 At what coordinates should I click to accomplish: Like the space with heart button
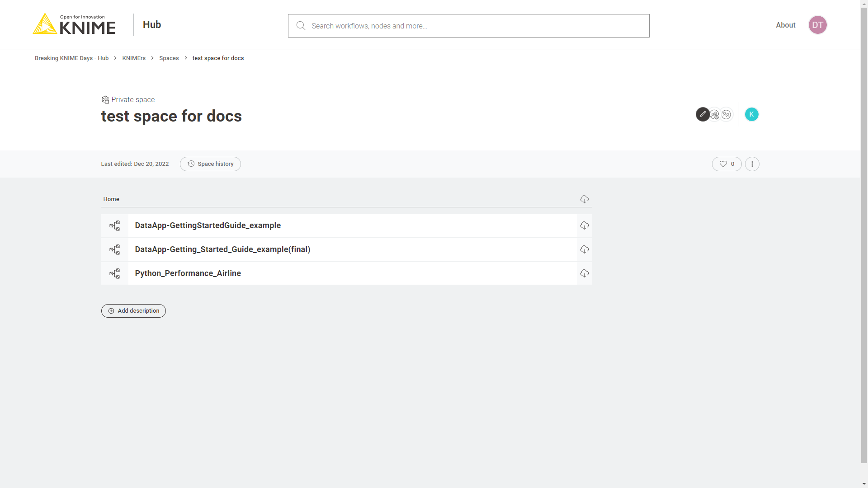click(726, 164)
